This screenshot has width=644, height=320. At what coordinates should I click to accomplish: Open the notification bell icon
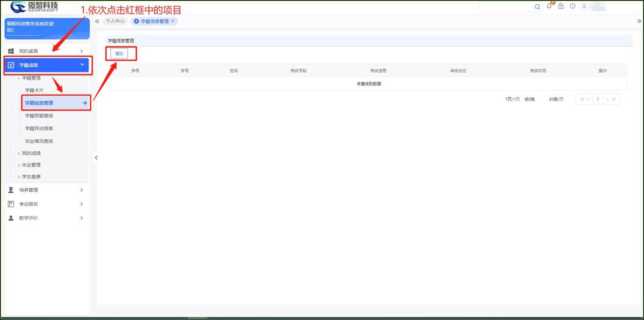tap(549, 6)
